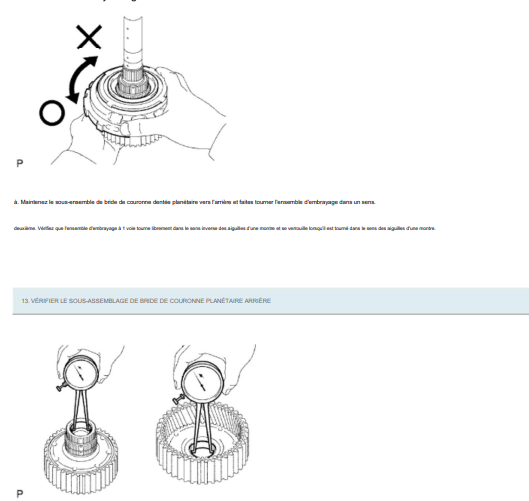Click the side knob on the right dial gauge
529x501 pixels.
(x=178, y=400)
